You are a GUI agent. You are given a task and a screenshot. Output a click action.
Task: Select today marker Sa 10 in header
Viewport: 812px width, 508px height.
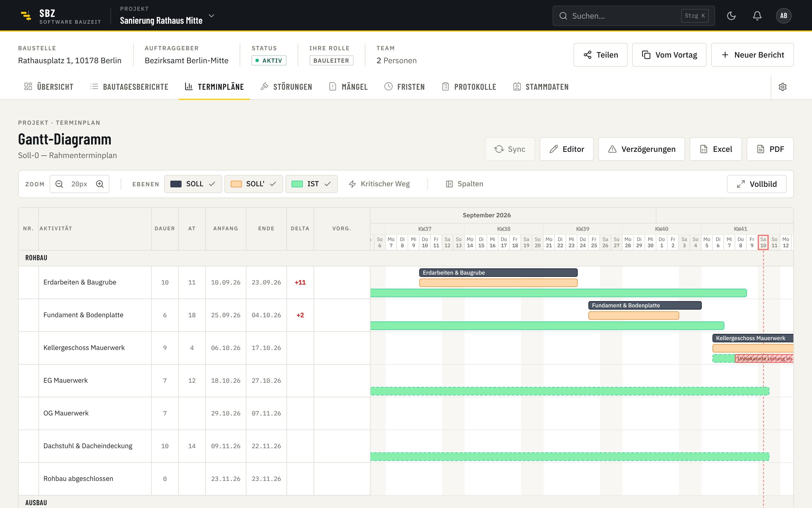[763, 242]
